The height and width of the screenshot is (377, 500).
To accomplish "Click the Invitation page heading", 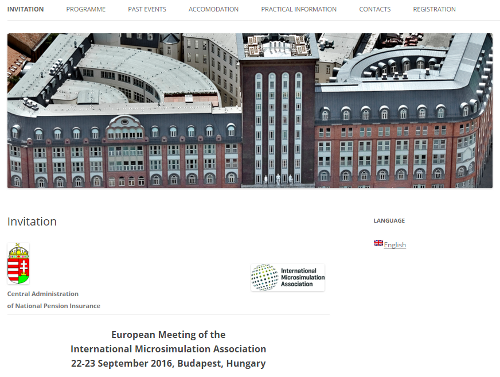I will coord(32,222).
